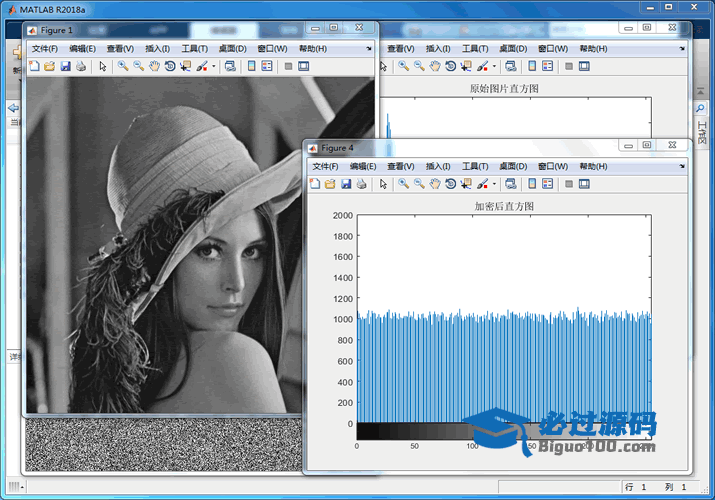Open 插入(I) menu in Figure 1
The image size is (715, 500).
pyautogui.click(x=157, y=49)
